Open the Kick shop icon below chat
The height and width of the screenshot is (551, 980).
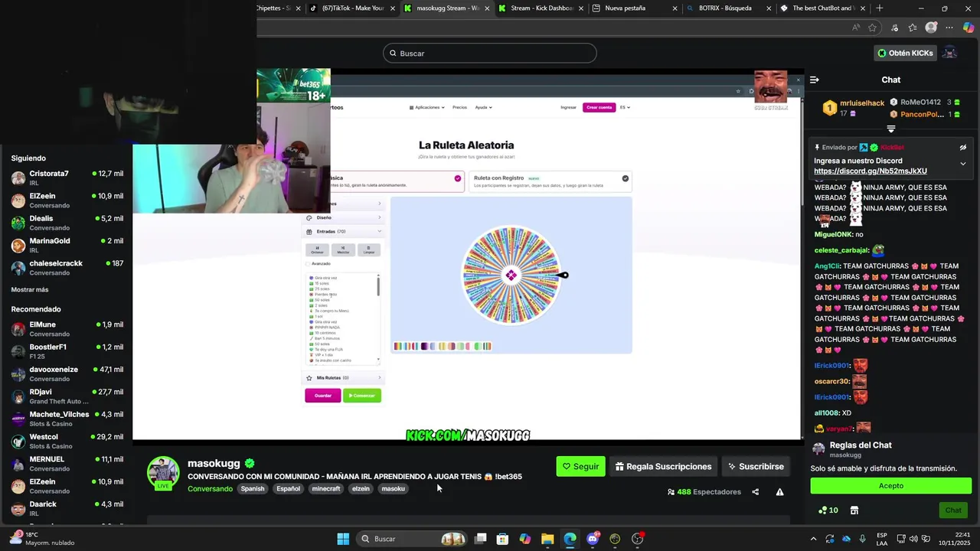coord(854,510)
